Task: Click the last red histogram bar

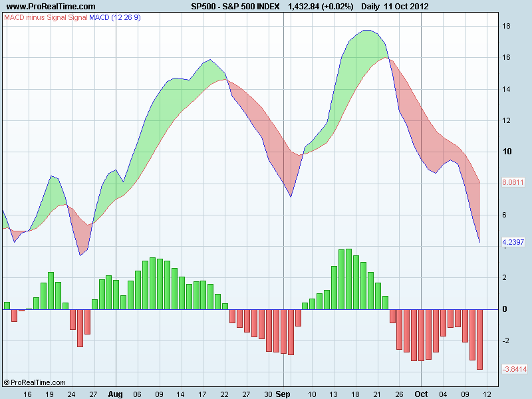Action: [479, 339]
